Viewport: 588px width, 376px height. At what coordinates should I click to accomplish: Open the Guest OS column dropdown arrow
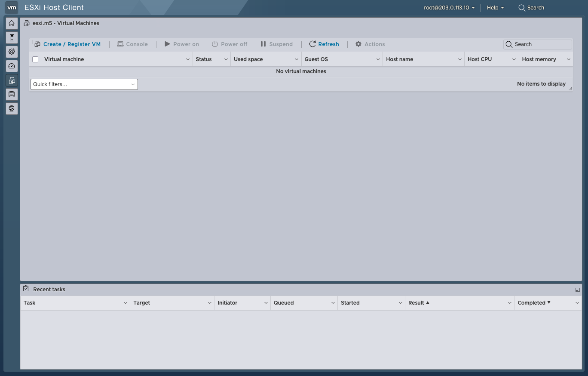point(378,59)
